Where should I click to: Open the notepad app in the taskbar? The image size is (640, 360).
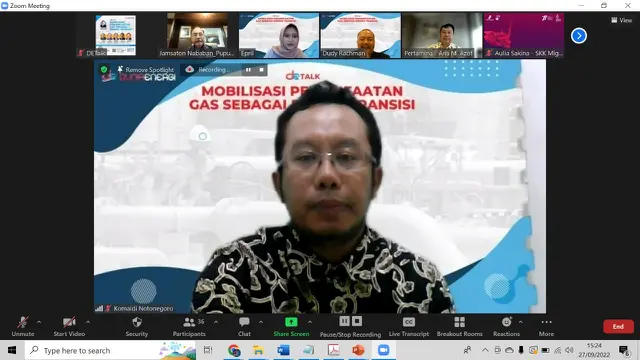309,350
